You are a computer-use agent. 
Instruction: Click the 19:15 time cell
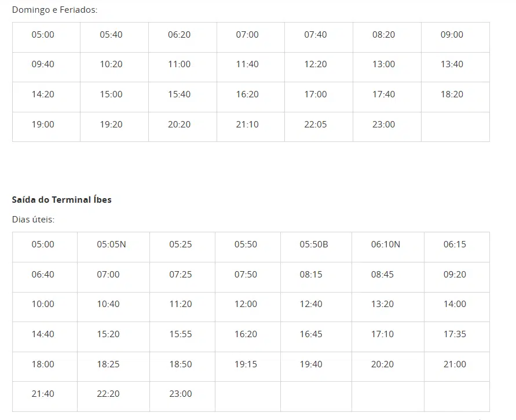(x=246, y=364)
